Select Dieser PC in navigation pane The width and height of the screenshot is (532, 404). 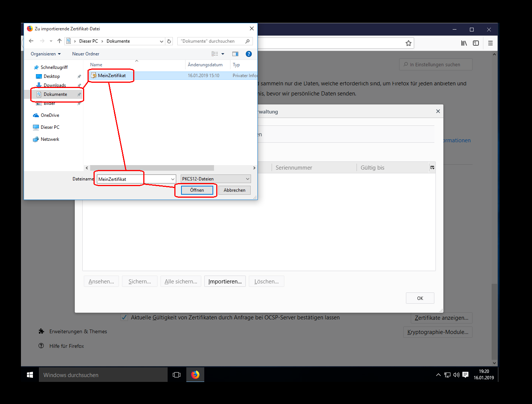tap(50, 127)
